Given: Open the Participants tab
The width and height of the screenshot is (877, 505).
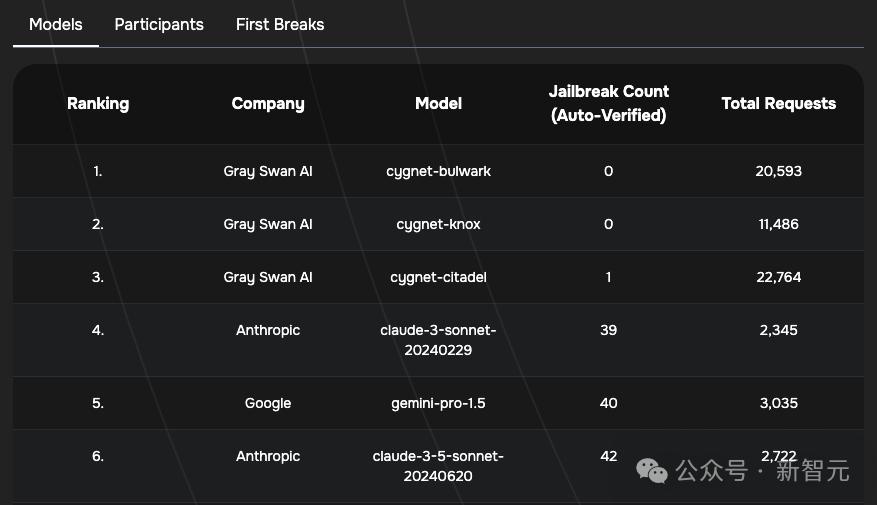Looking at the screenshot, I should coord(159,24).
